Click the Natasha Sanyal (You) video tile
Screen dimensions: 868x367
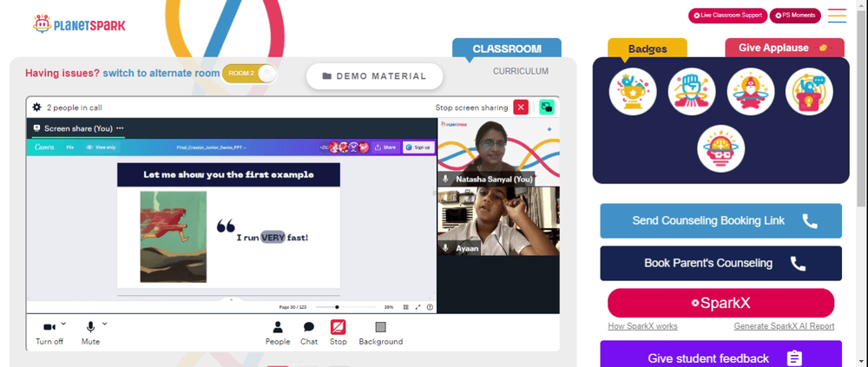pyautogui.click(x=498, y=152)
